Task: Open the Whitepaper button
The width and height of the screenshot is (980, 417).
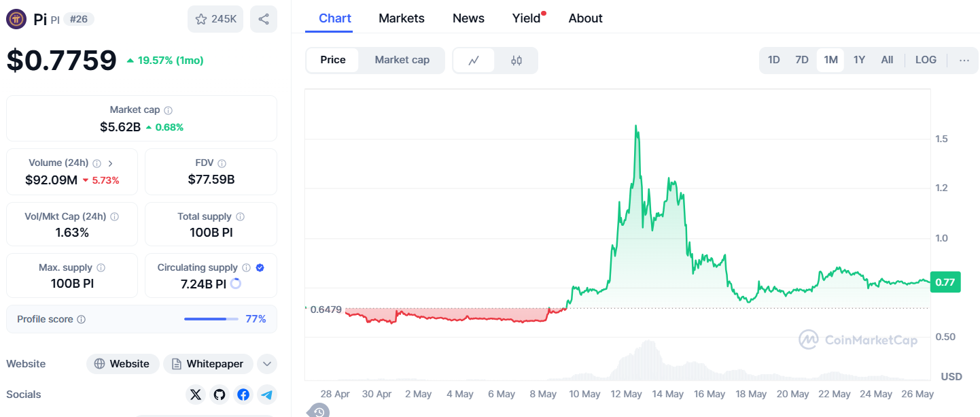Action: pos(208,364)
